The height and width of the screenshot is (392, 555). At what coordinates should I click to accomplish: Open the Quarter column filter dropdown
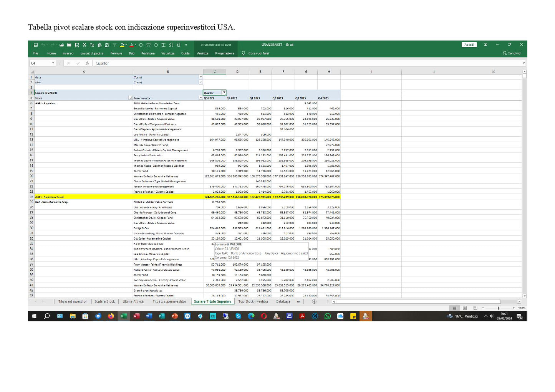[x=224, y=93]
